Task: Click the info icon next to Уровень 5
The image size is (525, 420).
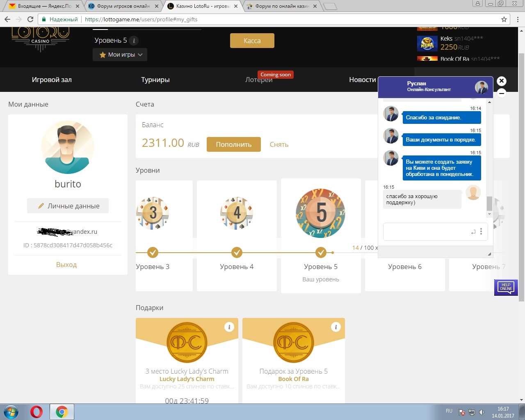Action: (x=134, y=41)
